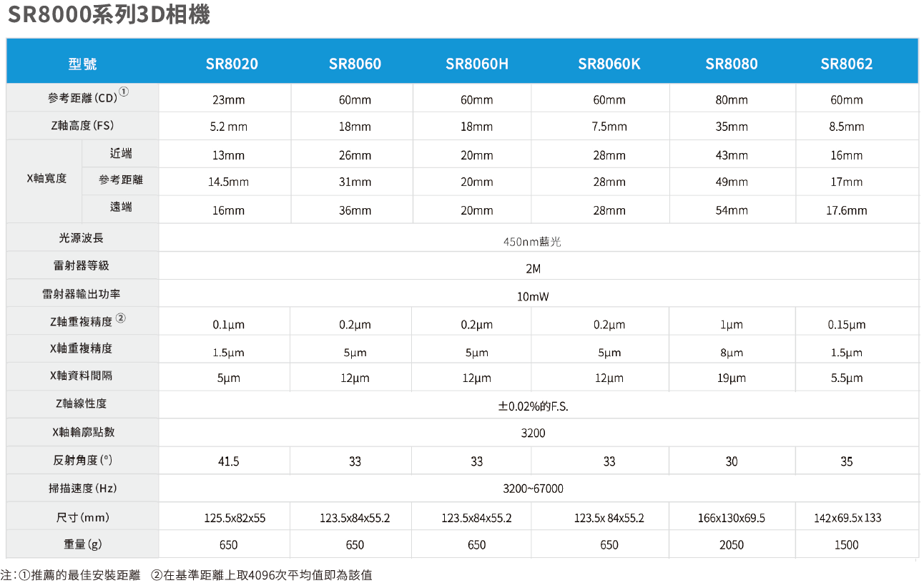This screenshot has width=924, height=583.
Task: Click the 5.2 mm Z-axis height value
Action: click(229, 127)
